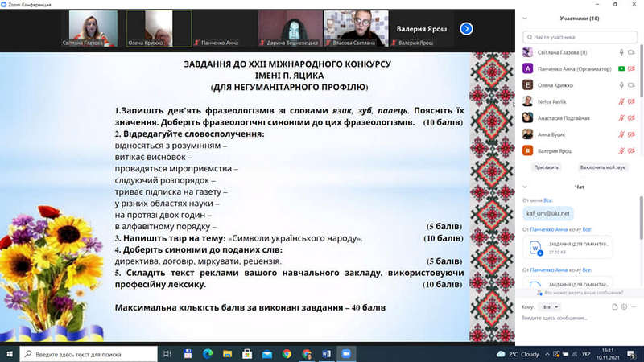
Task: Toggle microphone for Світлана Глазова in participants
Action: pyautogui.click(x=621, y=52)
